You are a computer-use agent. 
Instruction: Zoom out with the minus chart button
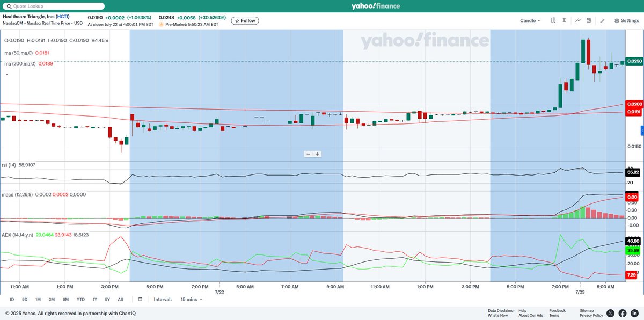[308, 154]
